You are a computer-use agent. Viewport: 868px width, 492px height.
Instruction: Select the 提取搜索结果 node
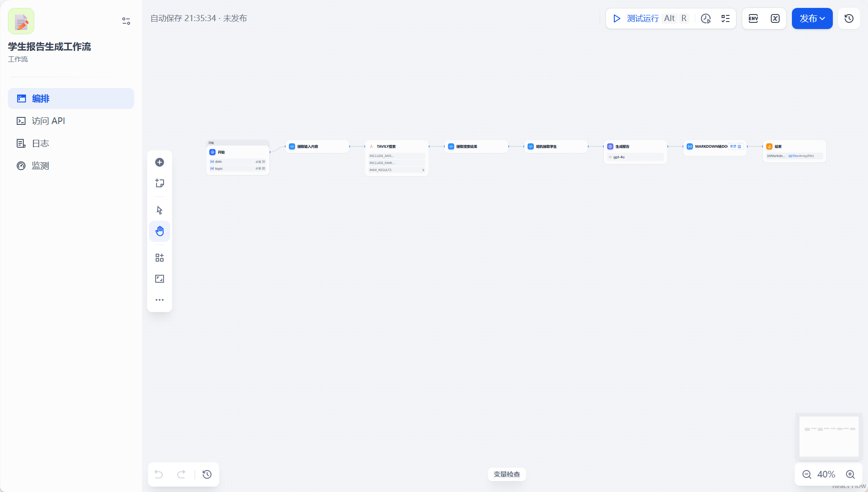(x=476, y=146)
